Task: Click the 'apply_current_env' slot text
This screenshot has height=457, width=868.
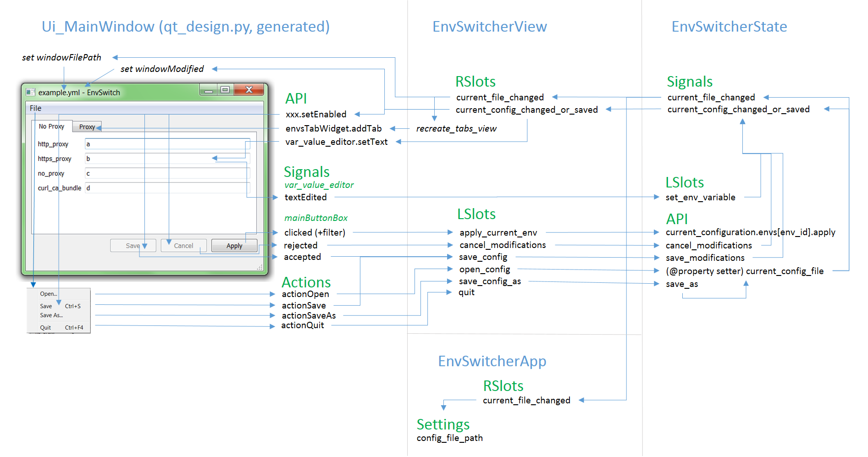Action: 498,232
